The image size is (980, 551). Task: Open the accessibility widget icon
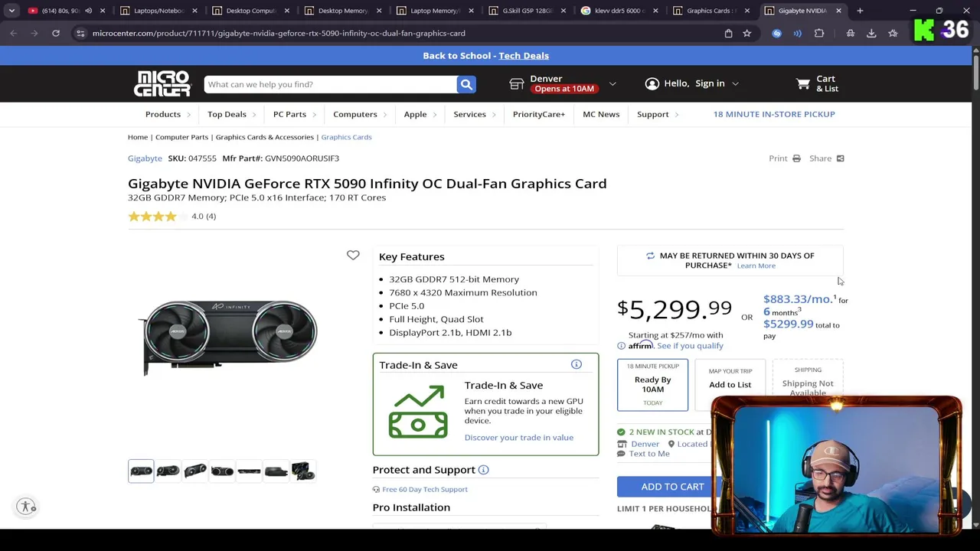click(27, 507)
